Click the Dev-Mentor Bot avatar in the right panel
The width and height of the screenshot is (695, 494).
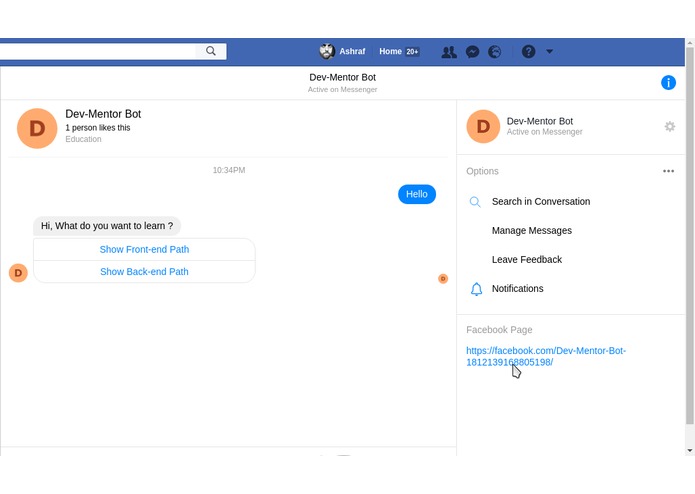point(483,126)
